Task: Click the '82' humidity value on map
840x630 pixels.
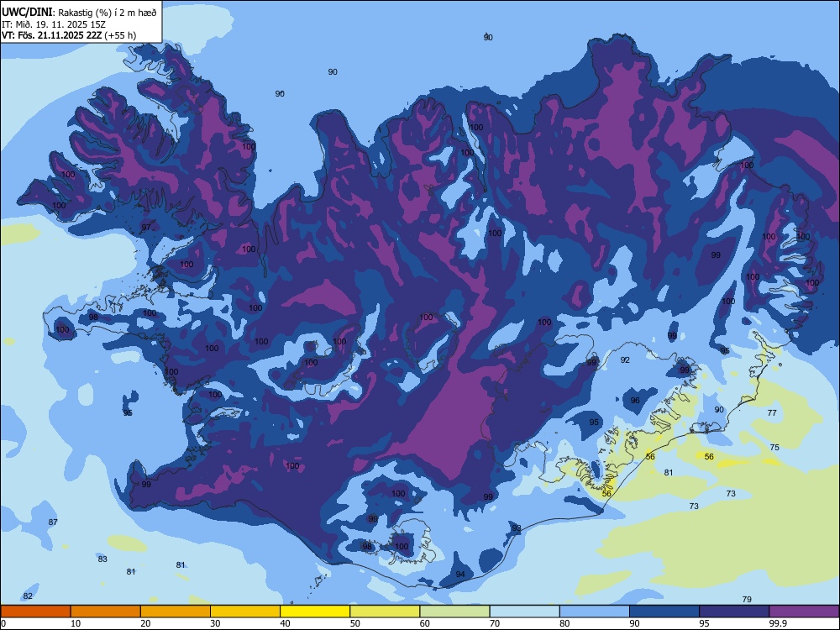Action: point(28,596)
